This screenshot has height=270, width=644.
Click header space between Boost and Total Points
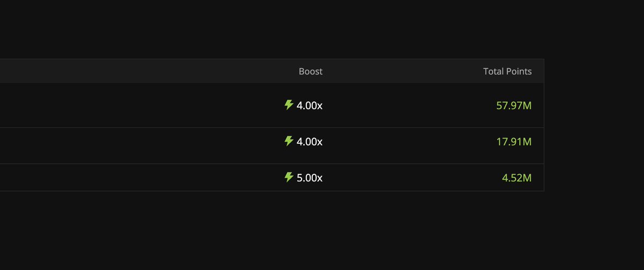(402, 71)
